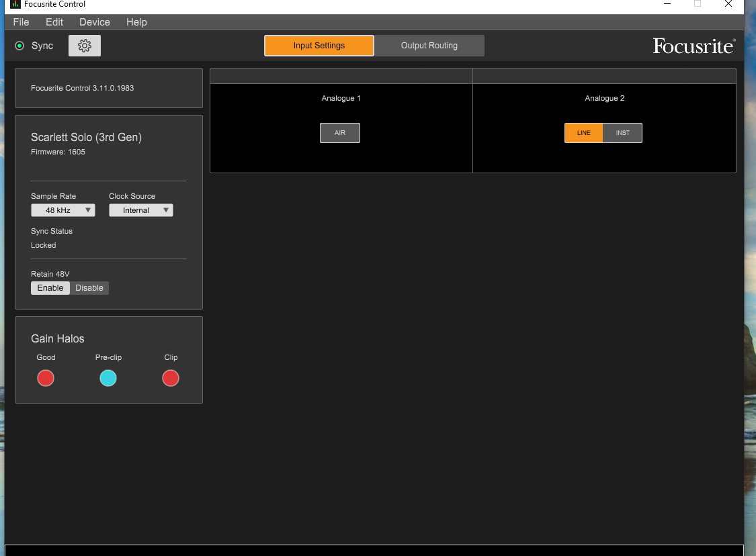
Task: Toggle AIR mode on Analogue 1
Action: click(340, 133)
